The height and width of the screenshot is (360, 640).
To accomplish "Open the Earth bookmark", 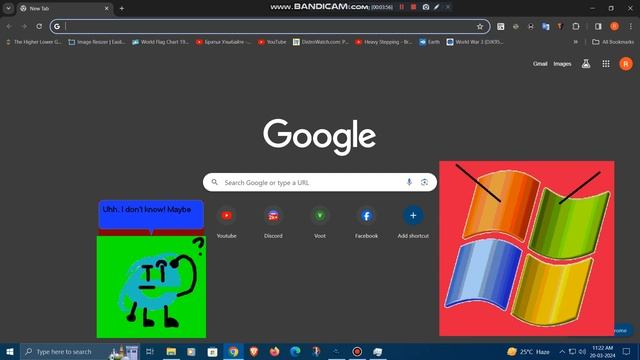I will click(430, 42).
